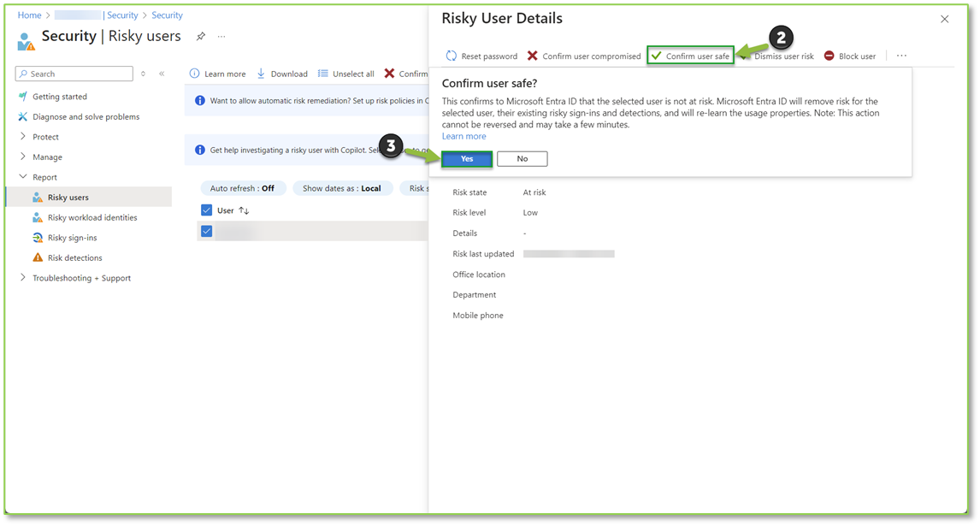Expand Troubleshooting + Support section

(81, 278)
